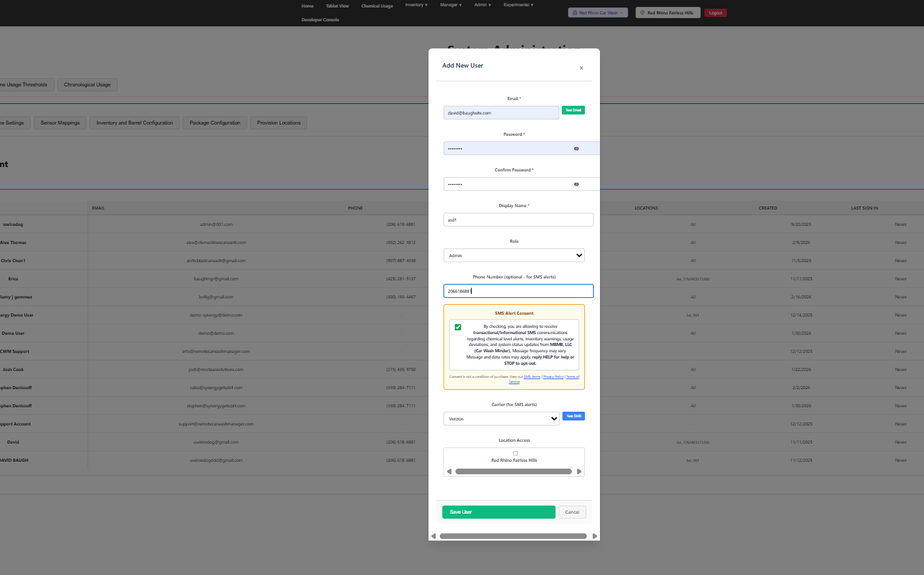Show the Confirm Password text
Viewport: 924px width, 575px height.
pyautogui.click(x=576, y=184)
